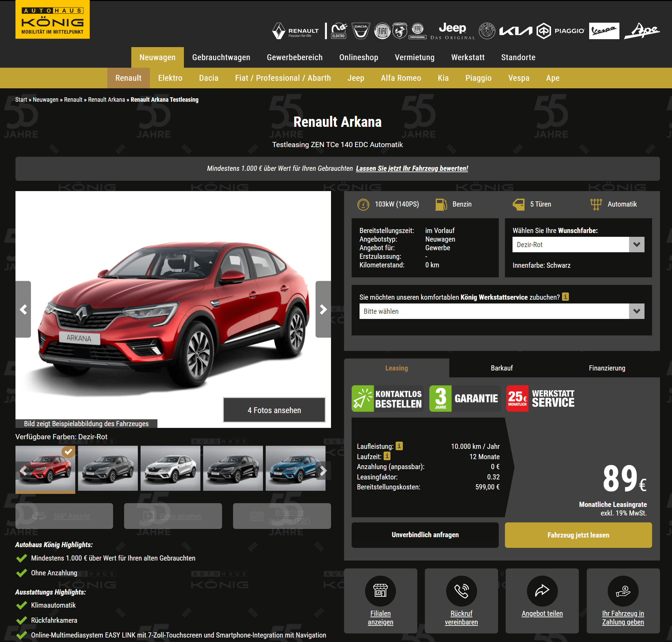Click Fahrzeug jetzt leasen button
Viewport: 672px width, 642px height.
pos(578,535)
